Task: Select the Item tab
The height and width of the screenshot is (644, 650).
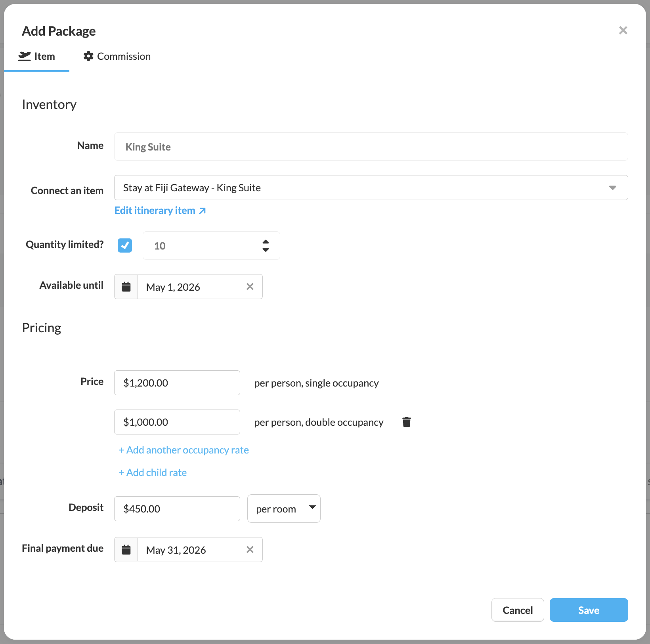Action: point(37,57)
